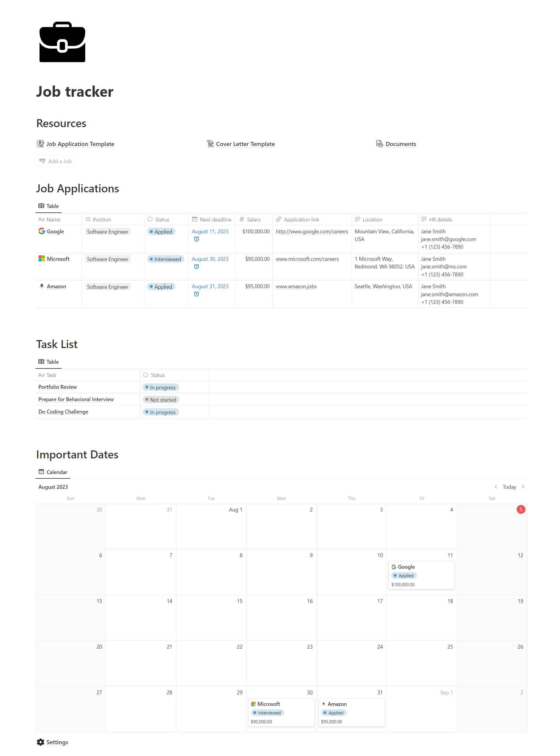Click the Google logo icon in the table
560x756 pixels.
pos(42,231)
